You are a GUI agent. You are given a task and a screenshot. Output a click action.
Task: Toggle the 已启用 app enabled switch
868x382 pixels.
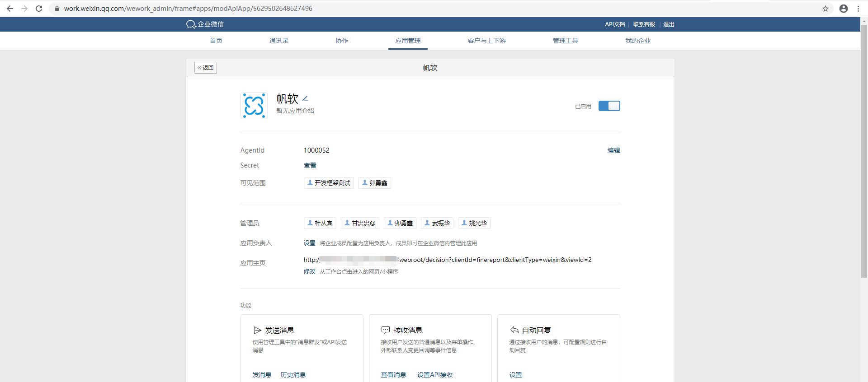[x=609, y=106]
